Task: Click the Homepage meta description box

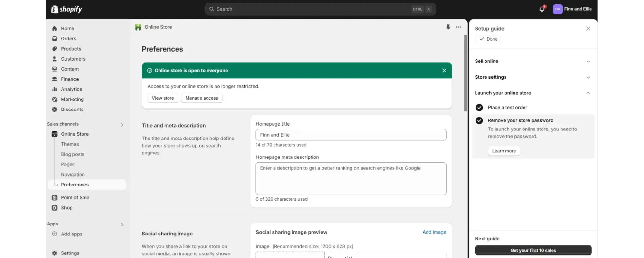Action: click(351, 178)
